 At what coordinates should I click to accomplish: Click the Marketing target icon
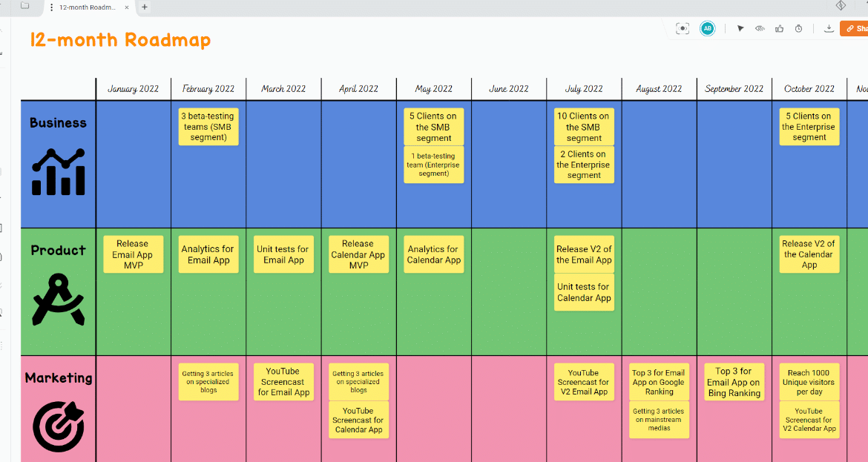pos(59,425)
